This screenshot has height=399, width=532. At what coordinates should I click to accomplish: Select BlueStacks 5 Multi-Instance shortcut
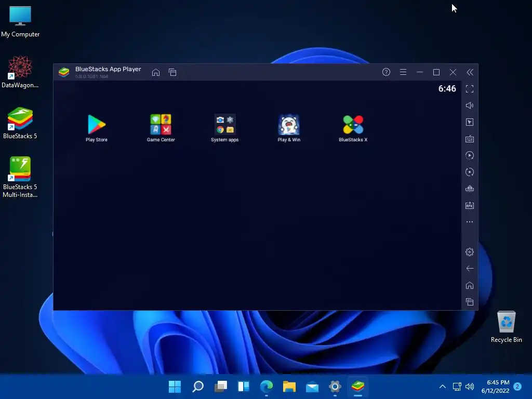click(x=20, y=177)
